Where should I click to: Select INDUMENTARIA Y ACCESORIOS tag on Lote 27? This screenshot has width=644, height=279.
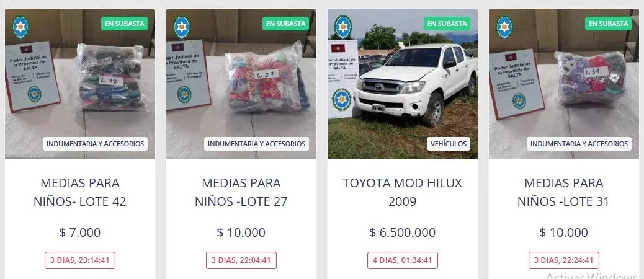[x=256, y=144]
